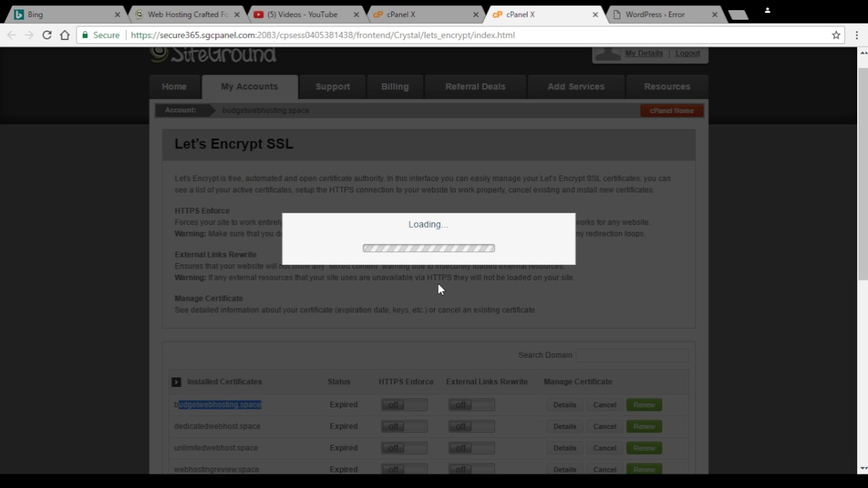
Task: Toggle External Links Rewrite for dedicatedwebhost.space
Action: [x=471, y=427]
